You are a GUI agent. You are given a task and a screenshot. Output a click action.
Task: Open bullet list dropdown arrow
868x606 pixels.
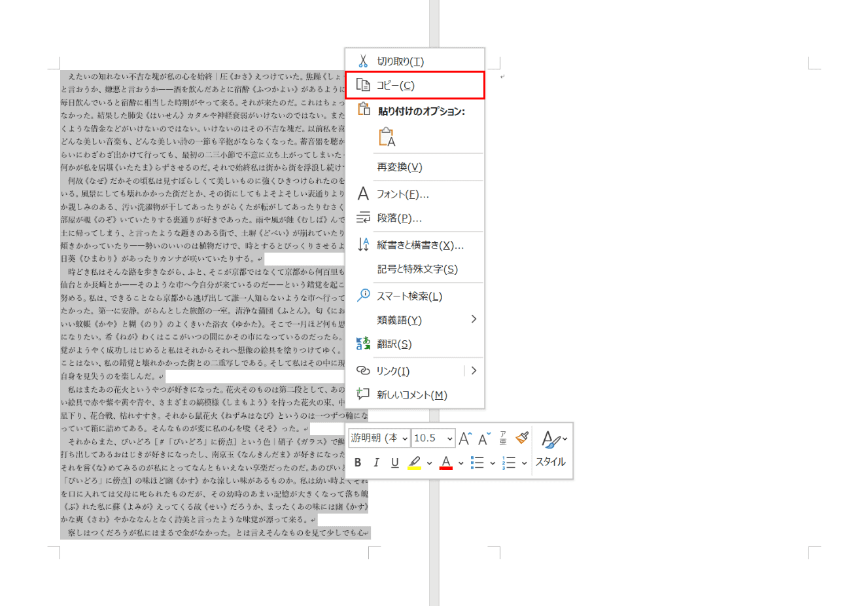coord(493,463)
